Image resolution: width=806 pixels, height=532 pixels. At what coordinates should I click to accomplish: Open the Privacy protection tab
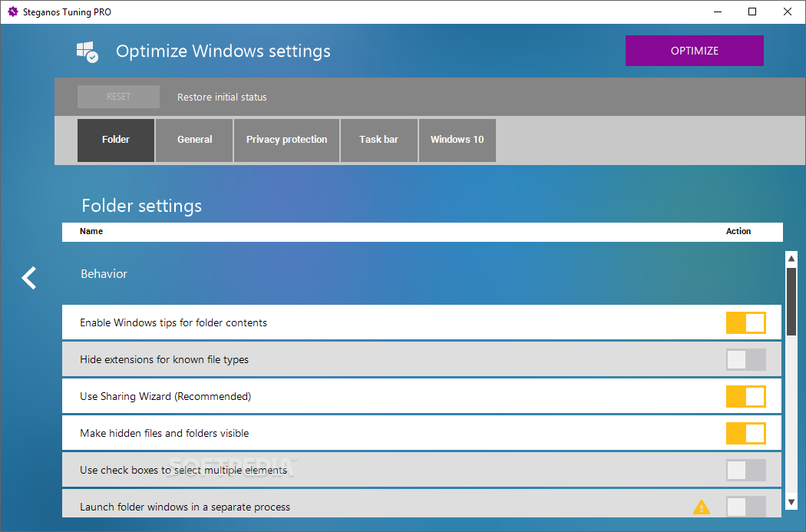click(x=286, y=140)
